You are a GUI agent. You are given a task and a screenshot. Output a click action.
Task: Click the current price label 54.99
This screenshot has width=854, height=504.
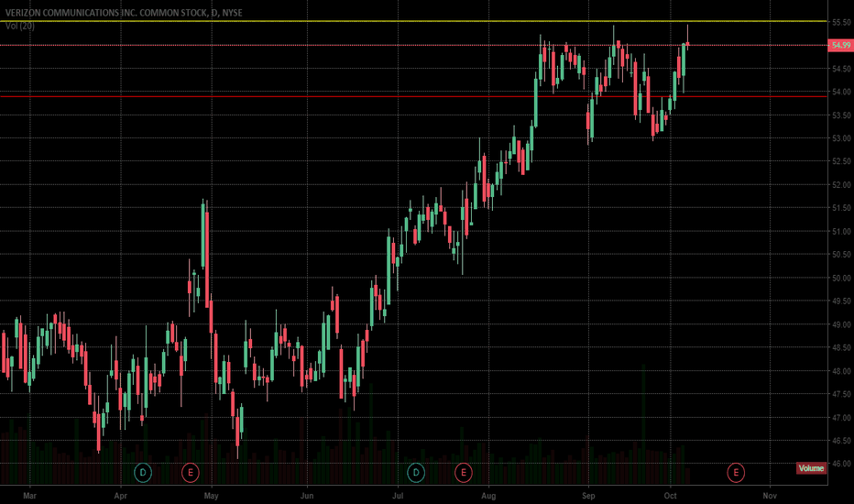[840, 45]
